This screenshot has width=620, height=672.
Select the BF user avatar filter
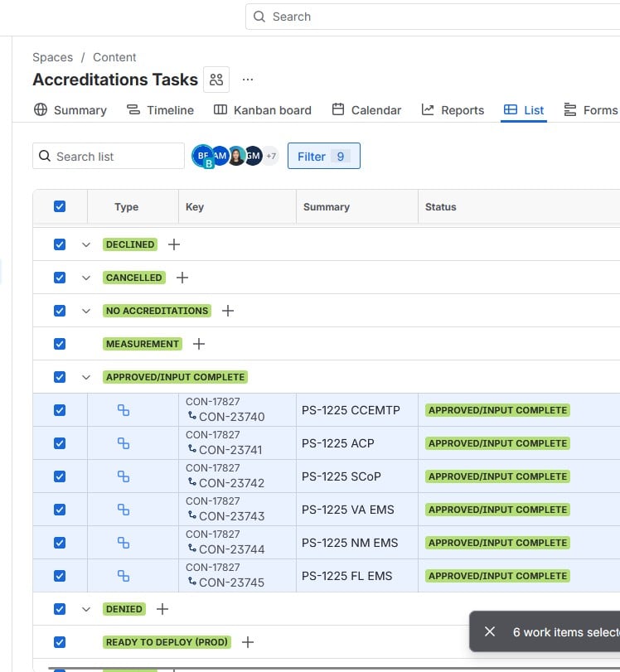[203, 156]
